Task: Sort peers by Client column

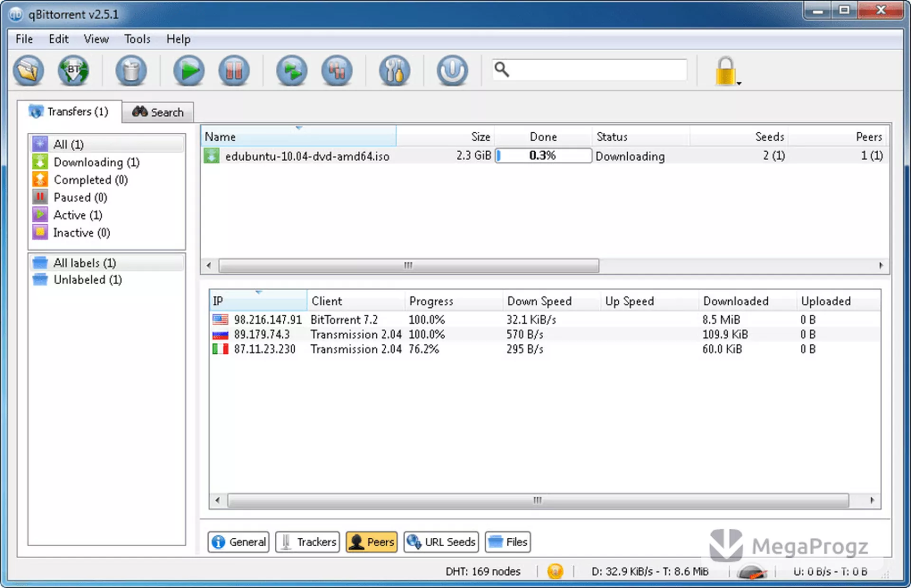Action: (356, 301)
